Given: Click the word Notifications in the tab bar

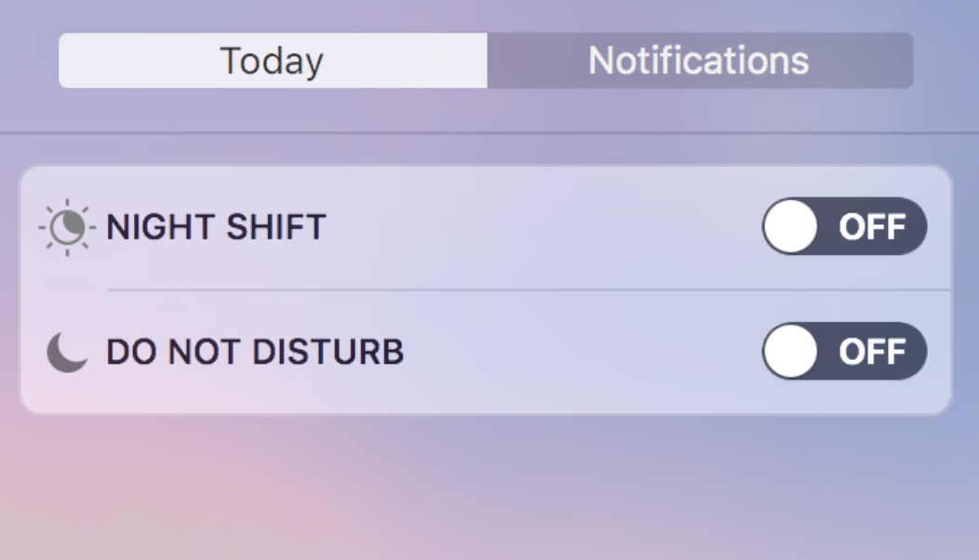Looking at the screenshot, I should 699,61.
